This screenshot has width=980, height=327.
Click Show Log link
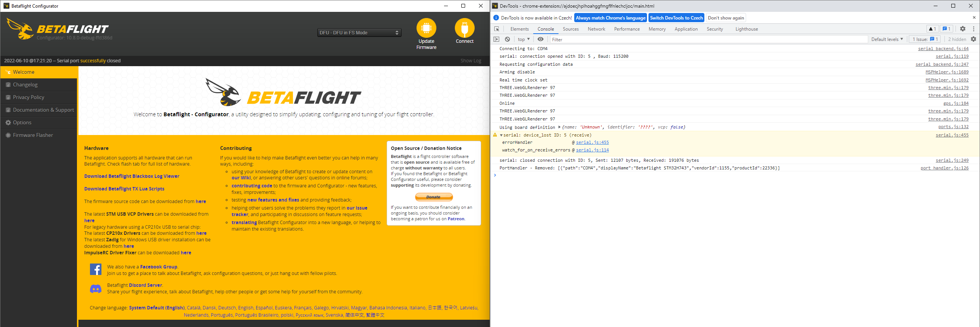tap(470, 61)
